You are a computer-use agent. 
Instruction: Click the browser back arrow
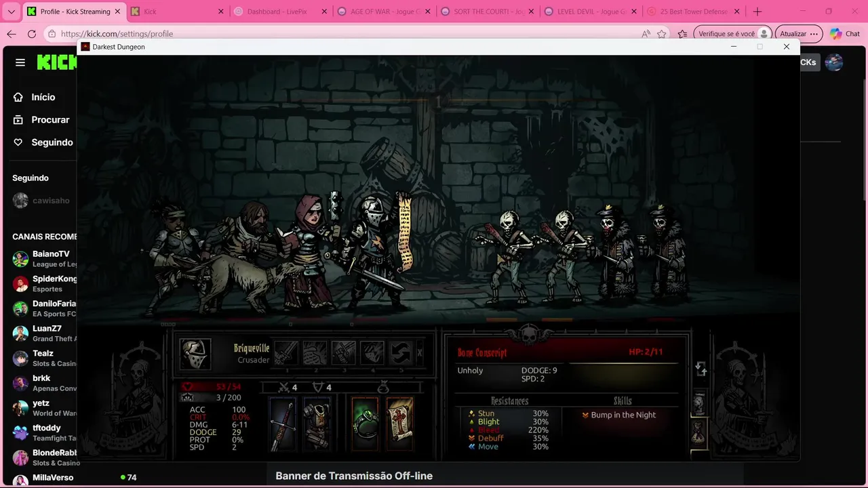click(12, 34)
